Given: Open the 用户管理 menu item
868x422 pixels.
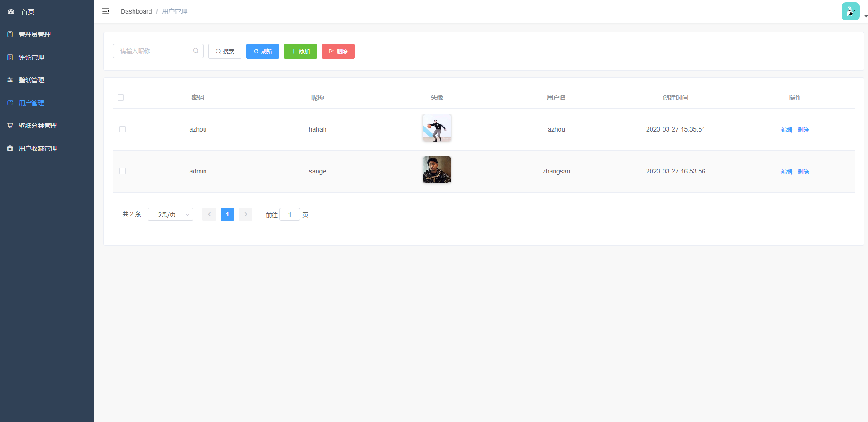Looking at the screenshot, I should pyautogui.click(x=31, y=103).
